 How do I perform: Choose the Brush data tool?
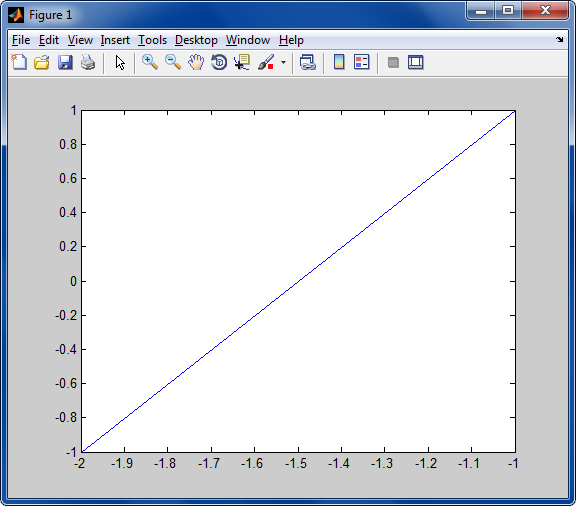[266, 62]
